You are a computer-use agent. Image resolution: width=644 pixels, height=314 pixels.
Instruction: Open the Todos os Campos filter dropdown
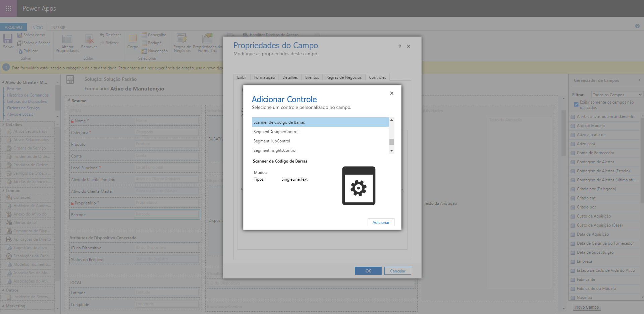tap(616, 94)
